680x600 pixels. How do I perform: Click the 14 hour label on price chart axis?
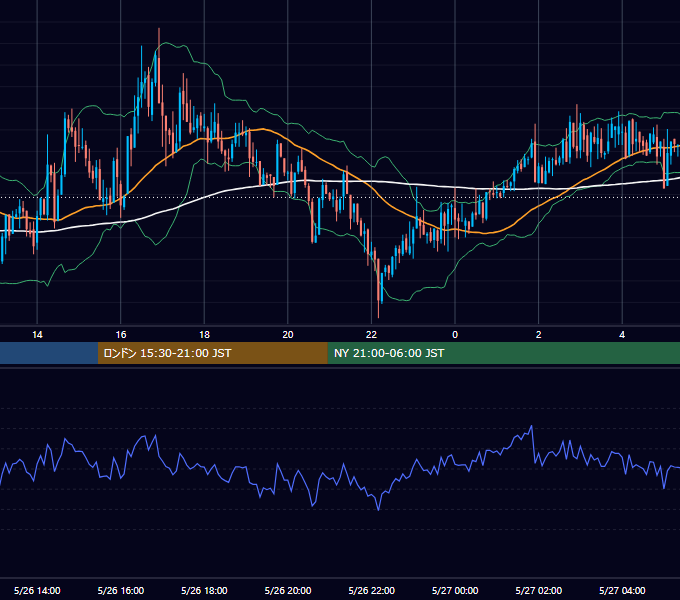click(x=37, y=335)
